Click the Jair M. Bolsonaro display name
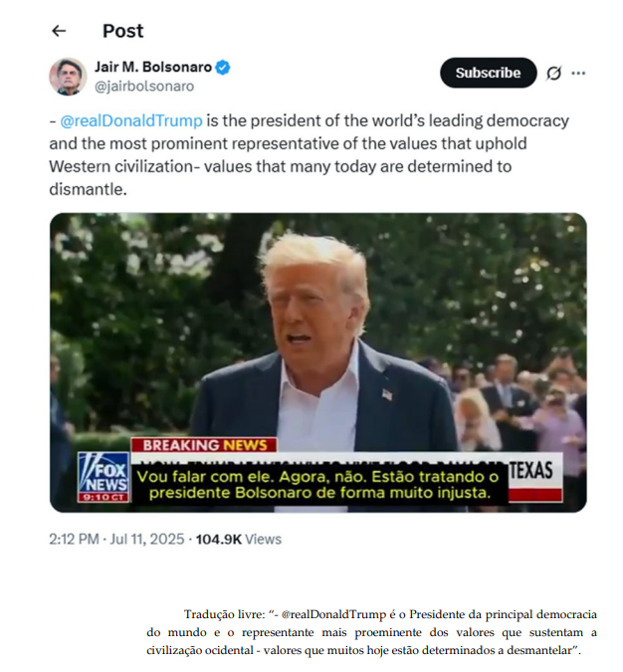 tap(153, 68)
